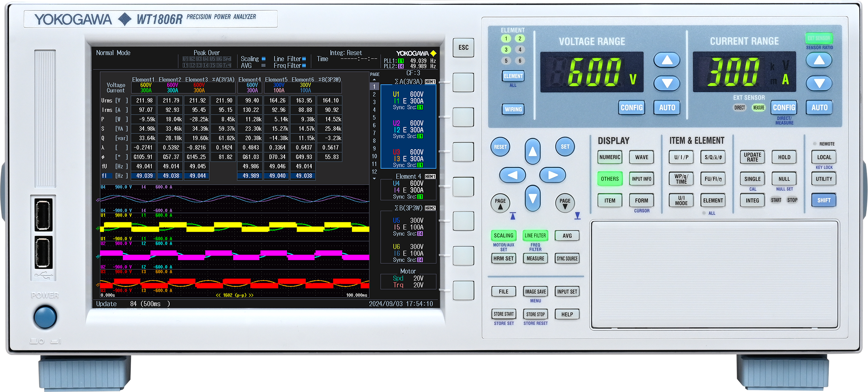Click the yellow U1 waveform trace
Screen dimensions: 868x392
click(x=234, y=227)
